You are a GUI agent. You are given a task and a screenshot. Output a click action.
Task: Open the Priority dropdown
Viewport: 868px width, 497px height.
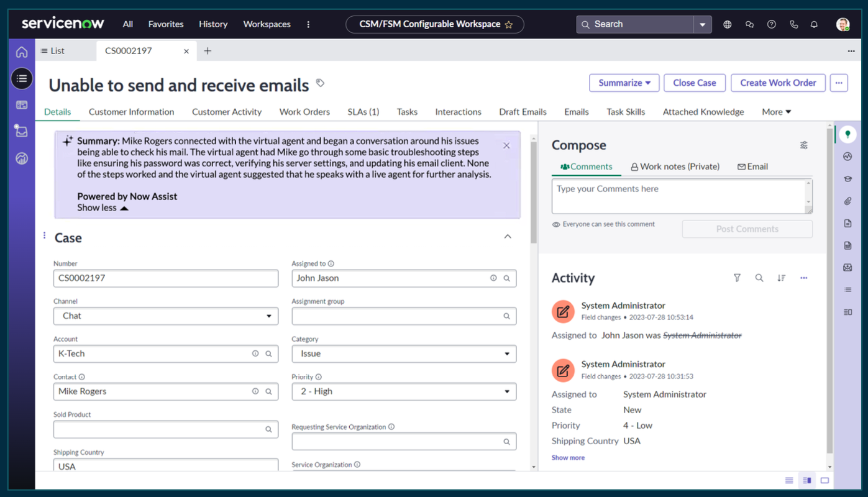pos(404,391)
